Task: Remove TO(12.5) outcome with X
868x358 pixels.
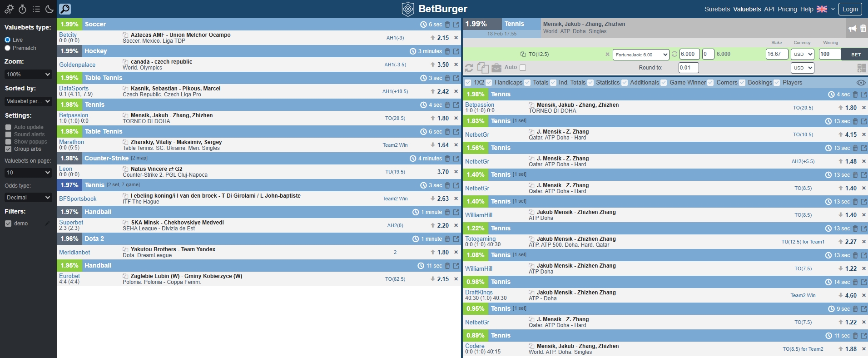Action: (x=607, y=54)
